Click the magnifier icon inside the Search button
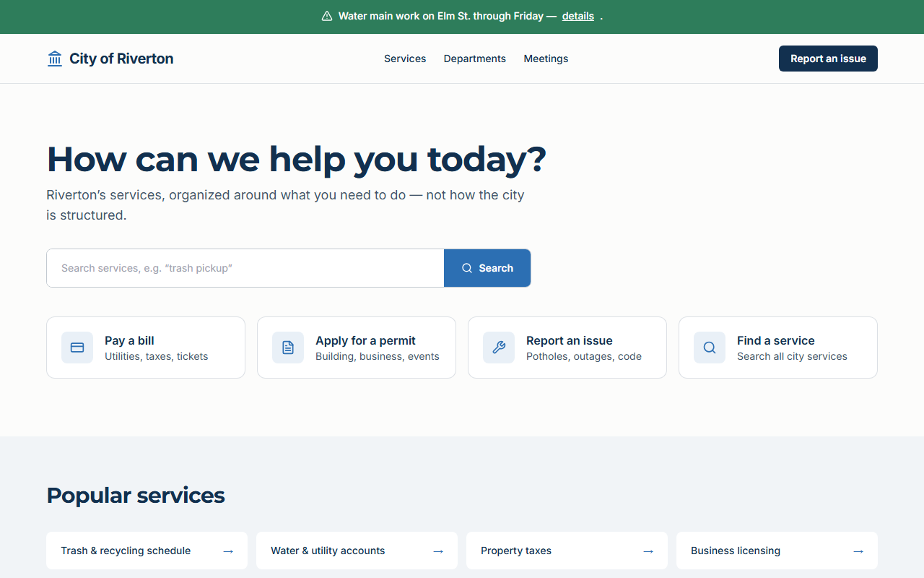The height and width of the screenshot is (578, 924). point(467,268)
